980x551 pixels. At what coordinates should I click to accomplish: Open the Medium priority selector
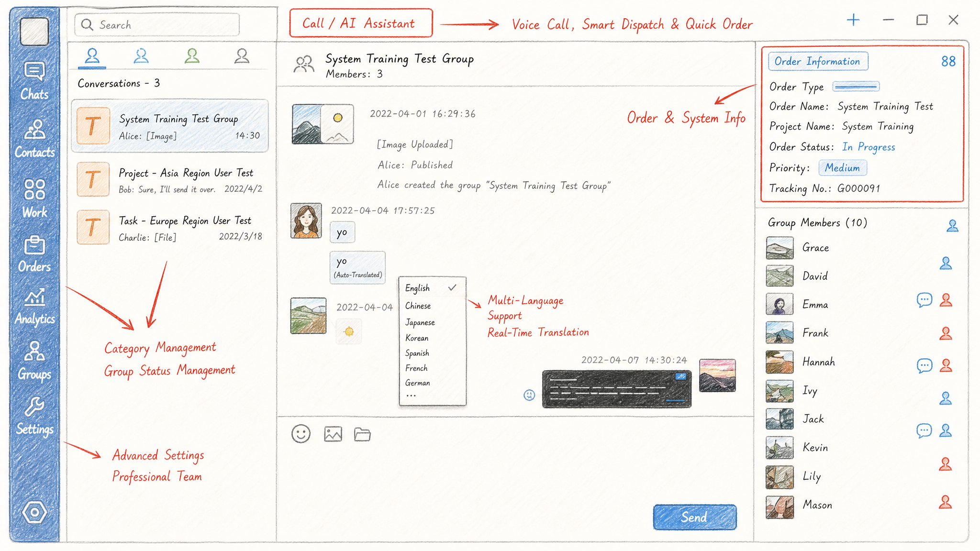click(843, 168)
